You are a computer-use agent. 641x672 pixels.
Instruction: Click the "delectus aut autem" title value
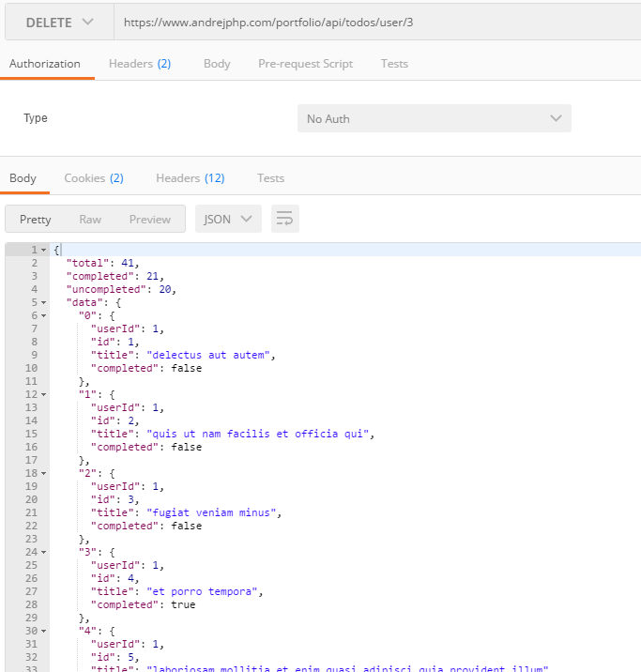tap(208, 356)
